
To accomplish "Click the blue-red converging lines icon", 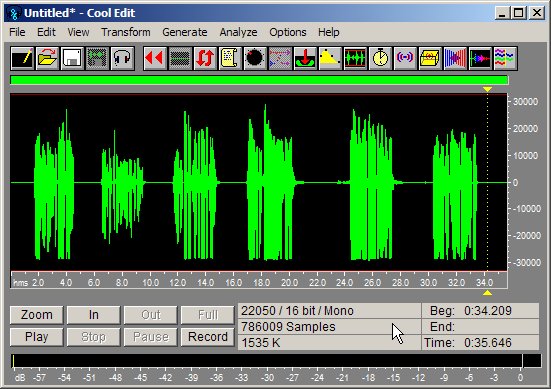I will pos(455,58).
